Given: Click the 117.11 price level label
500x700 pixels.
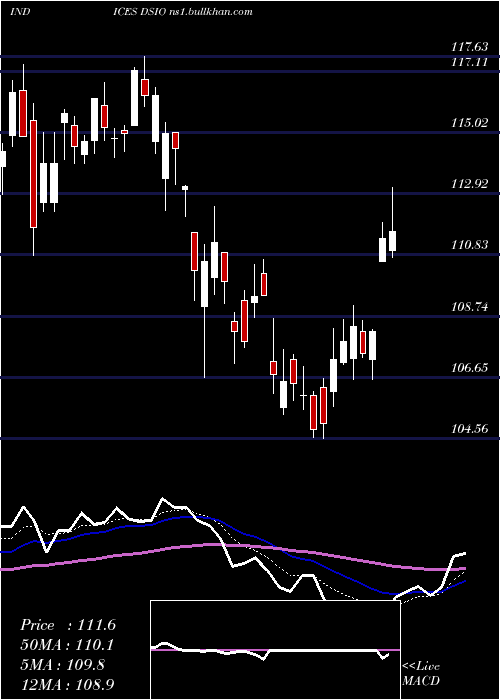Looking at the screenshot, I should (x=468, y=62).
